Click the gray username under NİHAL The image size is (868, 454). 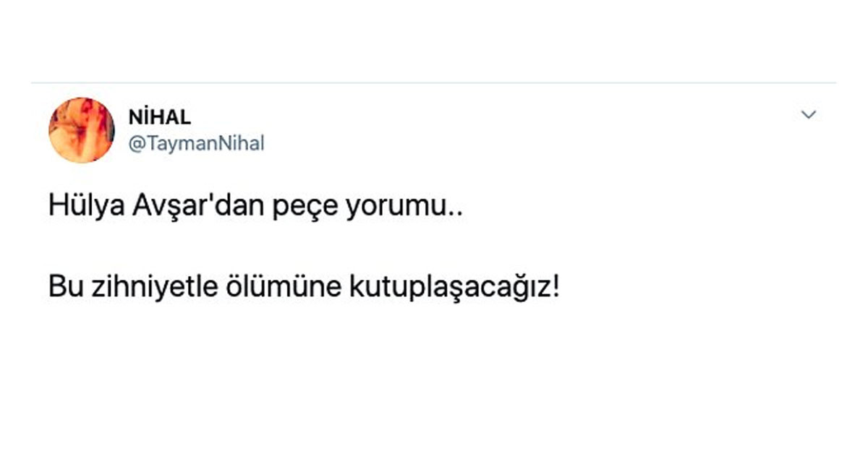196,144
